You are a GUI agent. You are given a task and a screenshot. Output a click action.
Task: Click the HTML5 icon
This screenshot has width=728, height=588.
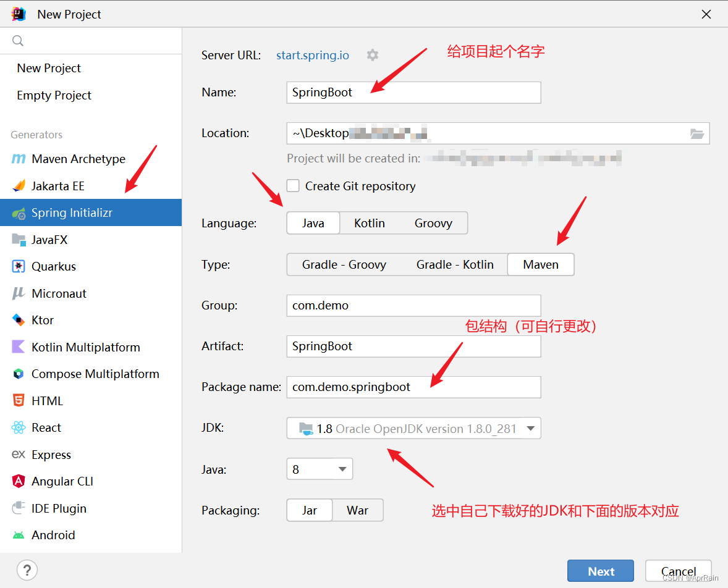pyautogui.click(x=19, y=400)
